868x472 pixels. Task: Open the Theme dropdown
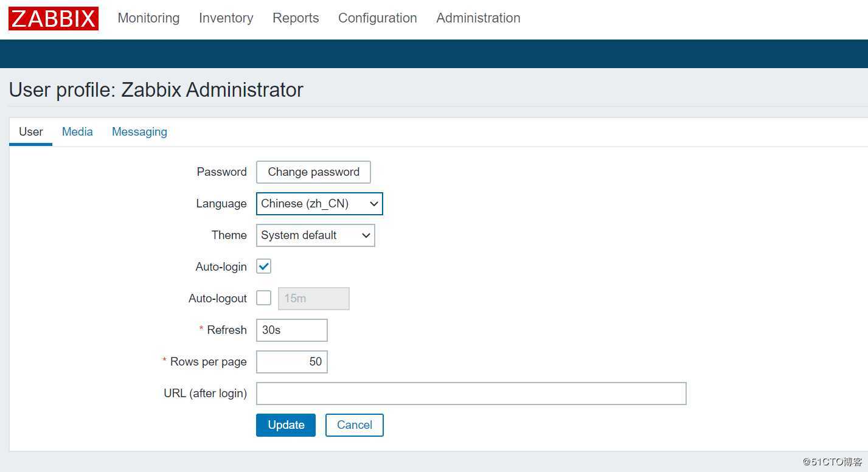(315, 235)
